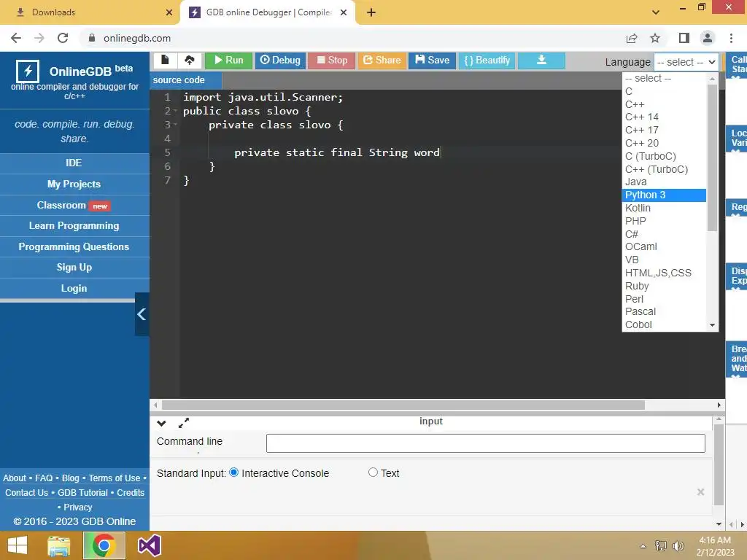Choose Perl from the language list

click(x=664, y=299)
